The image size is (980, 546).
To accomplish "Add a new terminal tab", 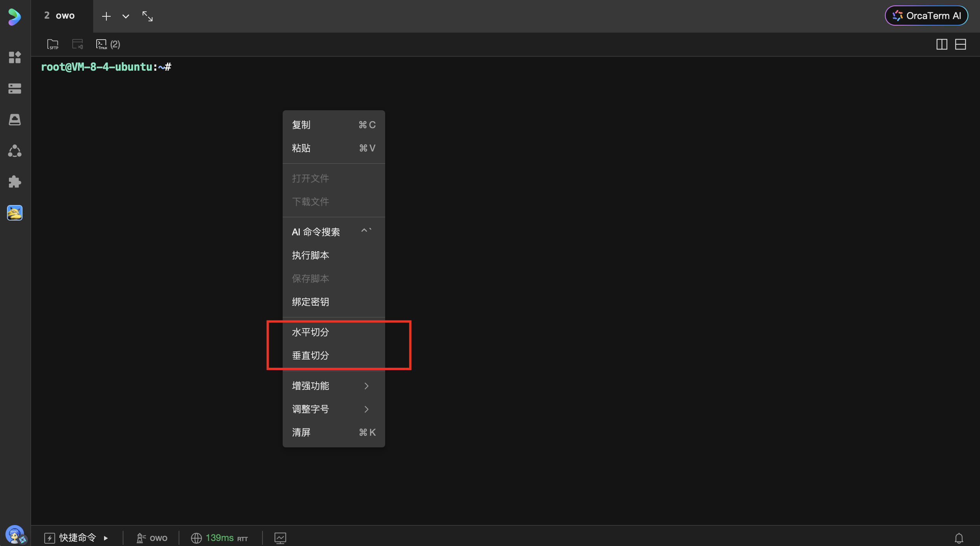I will pyautogui.click(x=106, y=16).
